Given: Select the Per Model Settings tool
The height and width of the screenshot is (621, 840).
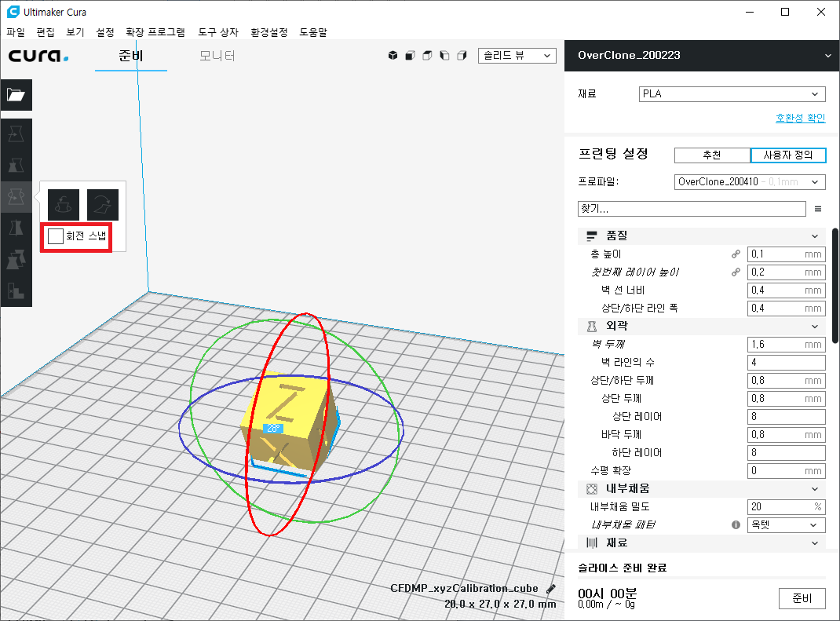Looking at the screenshot, I should (16, 260).
